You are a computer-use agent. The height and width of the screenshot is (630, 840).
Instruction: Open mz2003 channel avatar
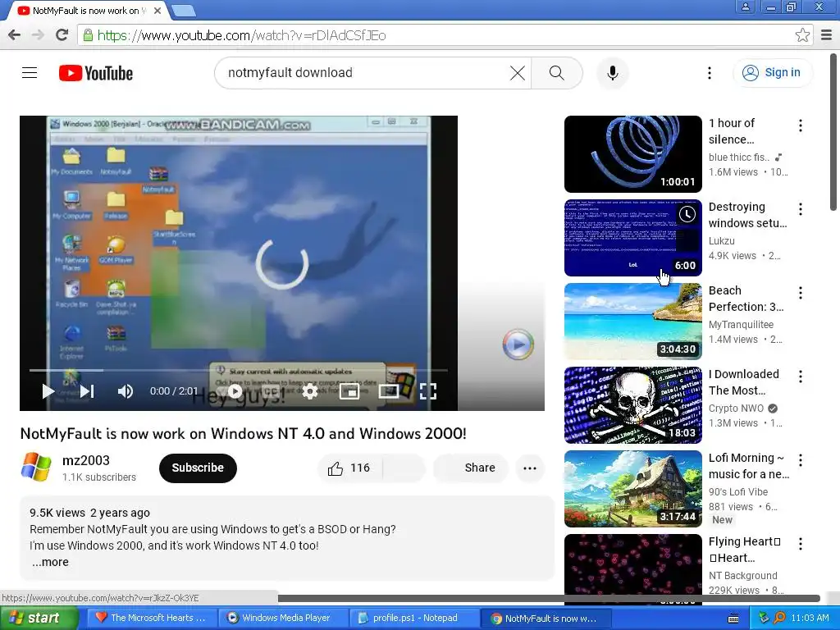point(36,467)
